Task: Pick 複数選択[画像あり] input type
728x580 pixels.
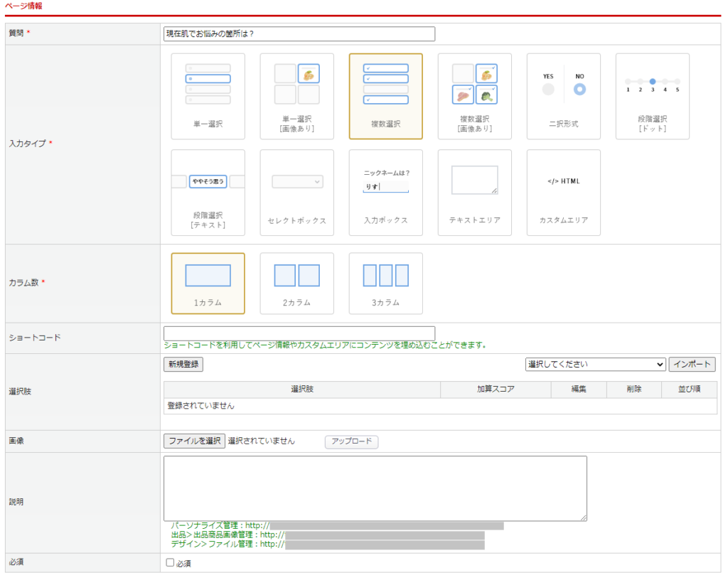Action: (x=474, y=96)
